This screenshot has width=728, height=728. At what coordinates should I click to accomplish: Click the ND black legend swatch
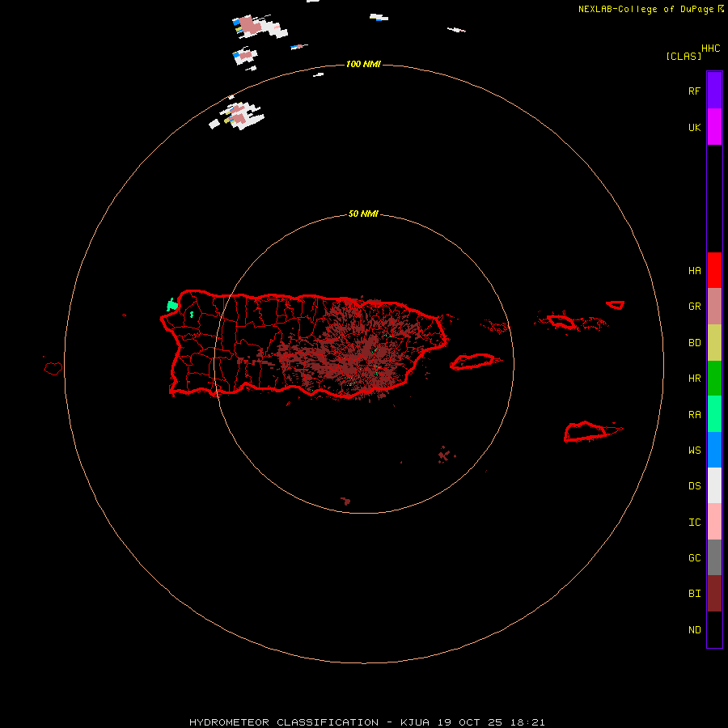[714, 629]
